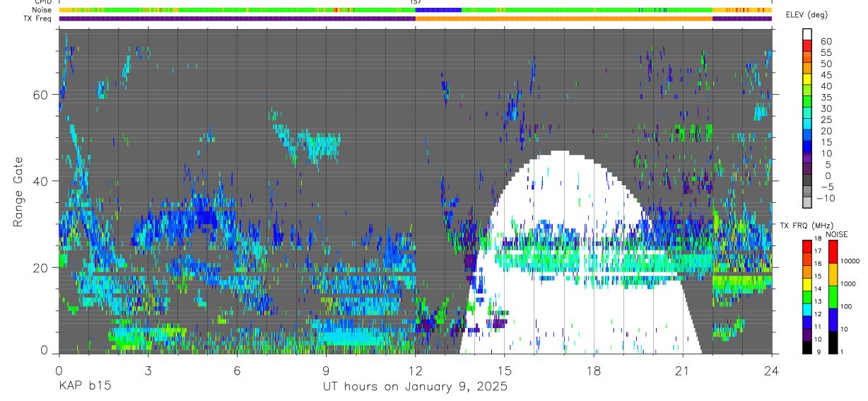Click the 'Noise' row label at top left
Viewport: 868px width, 401px height.
42,11
